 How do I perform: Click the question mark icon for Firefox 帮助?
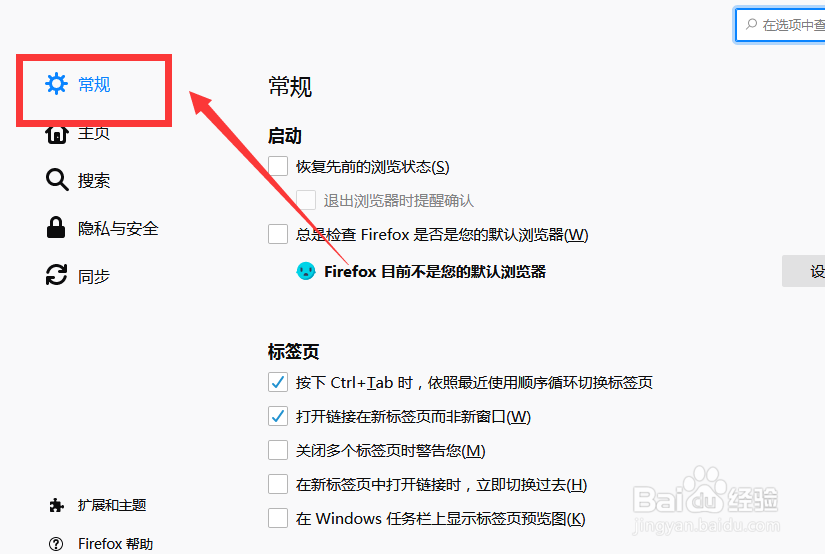point(56,544)
